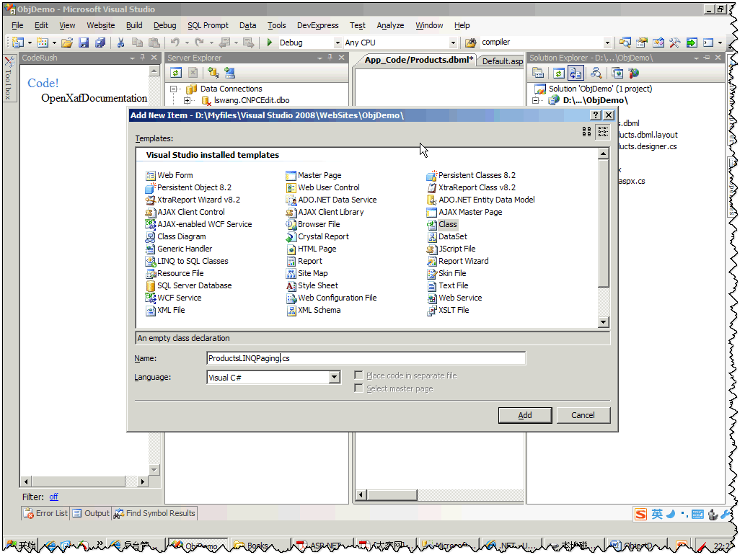Select the Master Page template

point(314,175)
